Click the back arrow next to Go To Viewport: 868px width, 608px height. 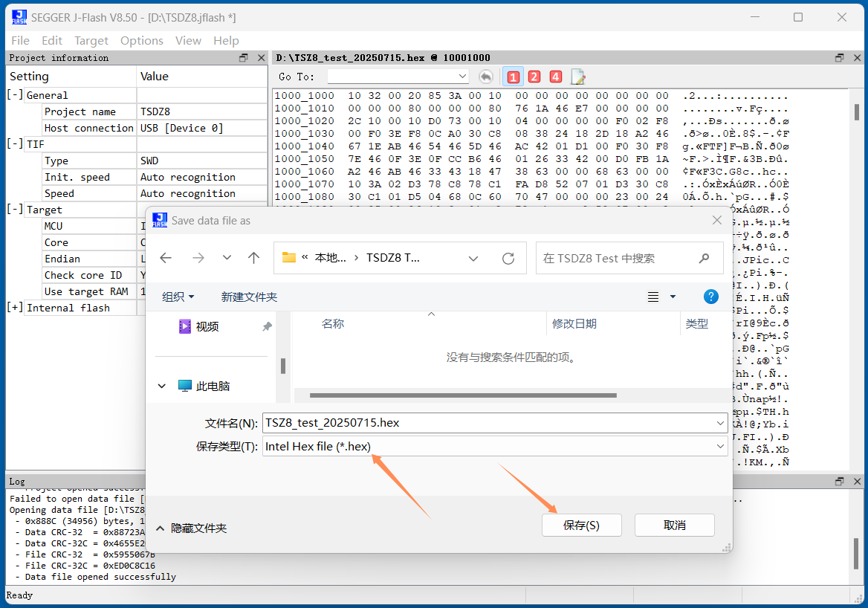click(x=486, y=77)
